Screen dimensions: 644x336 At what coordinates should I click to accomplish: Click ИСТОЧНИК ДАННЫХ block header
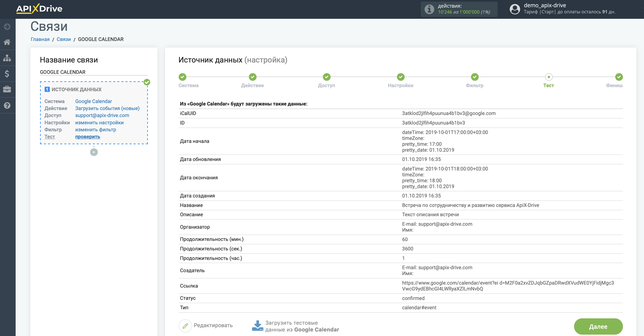tap(76, 89)
